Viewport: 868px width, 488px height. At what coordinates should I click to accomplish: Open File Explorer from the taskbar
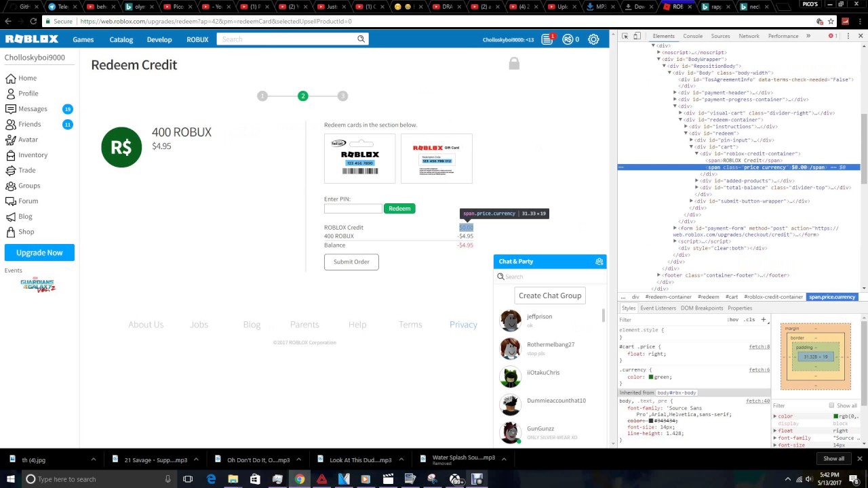coord(233,479)
